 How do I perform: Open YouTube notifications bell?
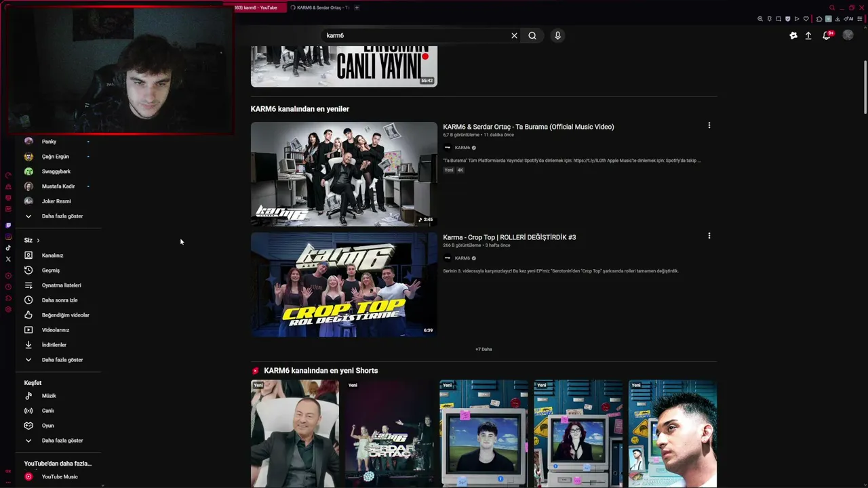point(827,35)
